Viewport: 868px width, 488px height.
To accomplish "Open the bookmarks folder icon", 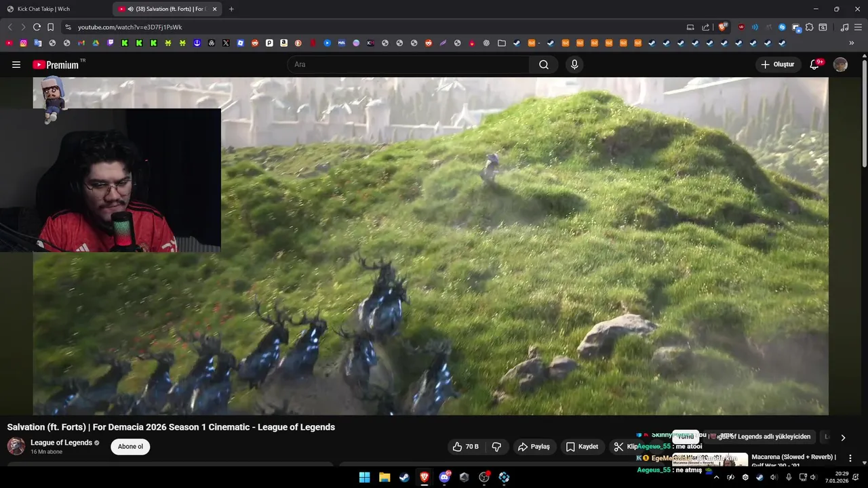I will click(501, 43).
